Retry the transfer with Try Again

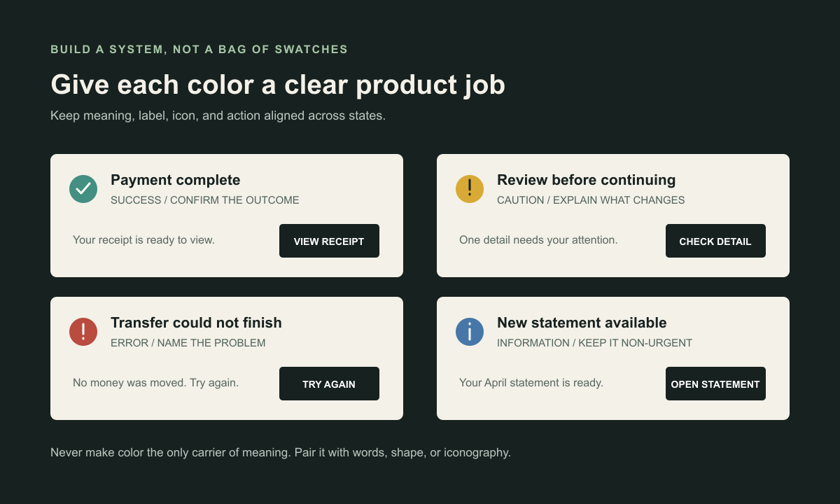pyautogui.click(x=329, y=384)
